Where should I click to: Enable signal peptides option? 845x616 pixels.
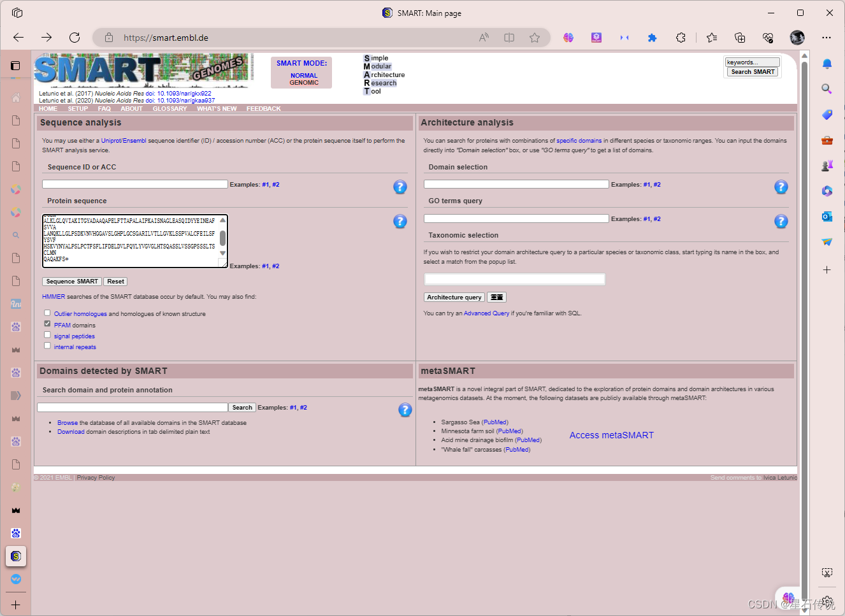[47, 334]
